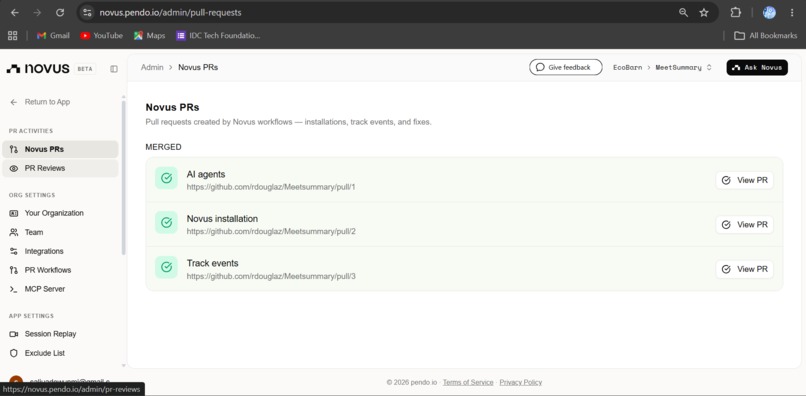The height and width of the screenshot is (396, 806).
Task: Click the user account avatar in sidebar
Action: coord(16,382)
